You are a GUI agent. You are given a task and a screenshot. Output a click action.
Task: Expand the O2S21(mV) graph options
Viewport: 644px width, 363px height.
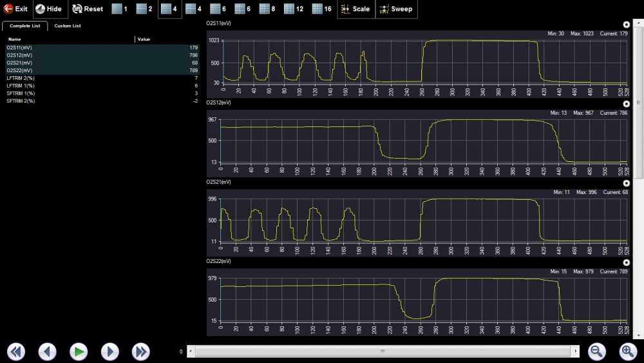point(627,183)
